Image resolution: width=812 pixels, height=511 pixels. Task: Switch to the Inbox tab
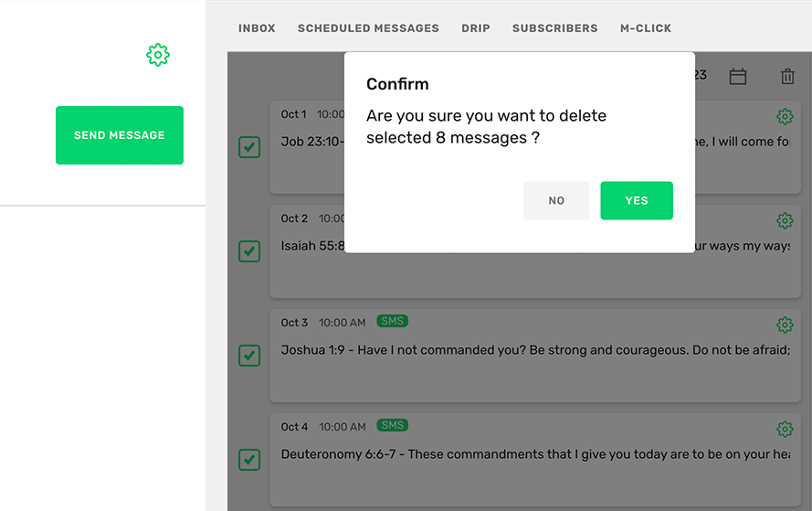(257, 28)
